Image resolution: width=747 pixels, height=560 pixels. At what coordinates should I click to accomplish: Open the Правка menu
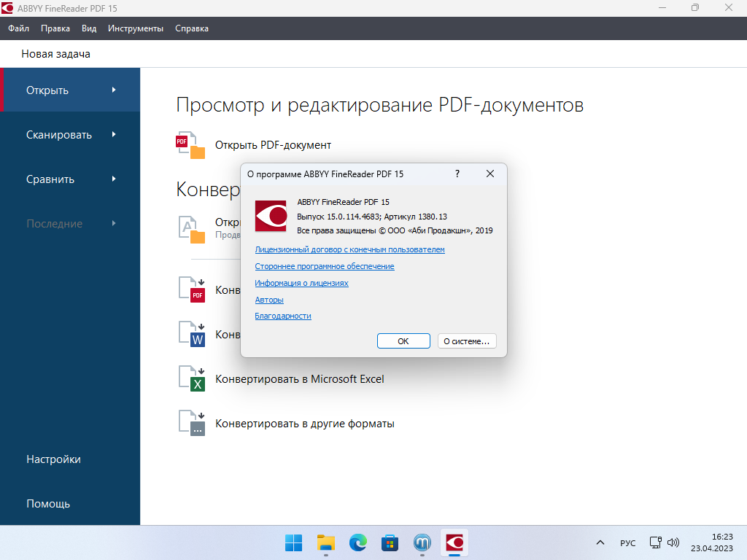pos(55,28)
